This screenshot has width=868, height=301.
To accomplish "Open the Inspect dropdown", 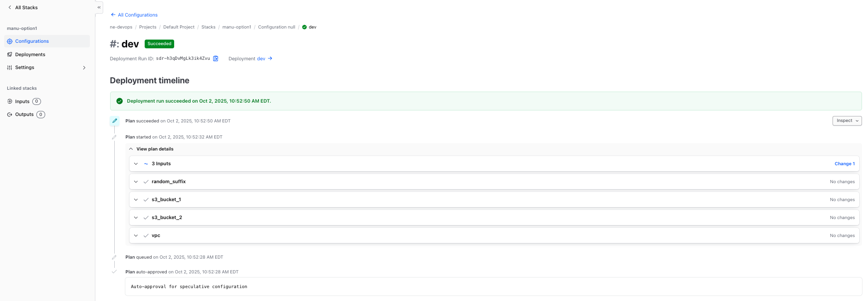I will coord(847,121).
